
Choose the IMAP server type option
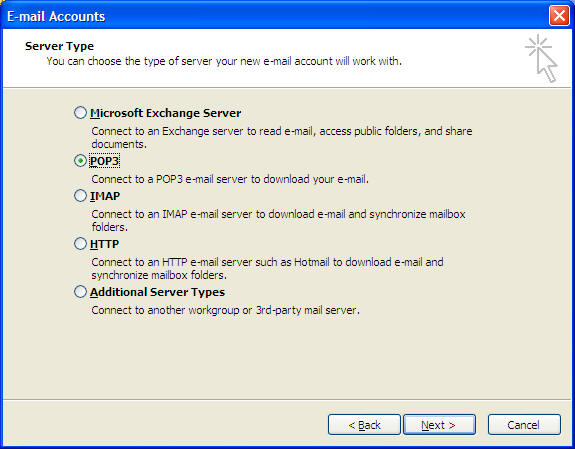[x=80, y=196]
